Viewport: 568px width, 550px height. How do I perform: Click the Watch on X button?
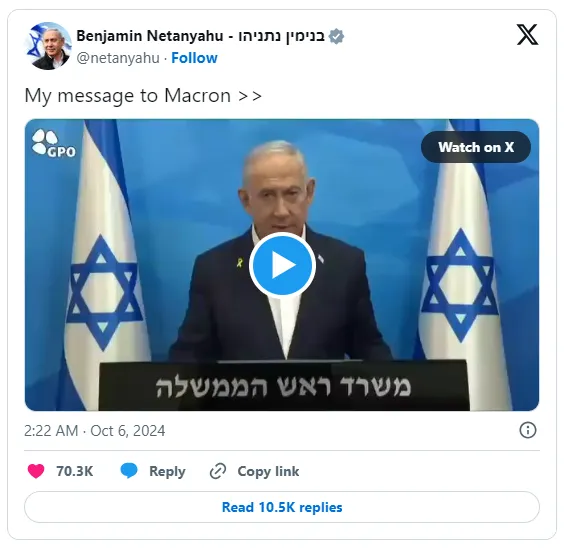[x=476, y=147]
